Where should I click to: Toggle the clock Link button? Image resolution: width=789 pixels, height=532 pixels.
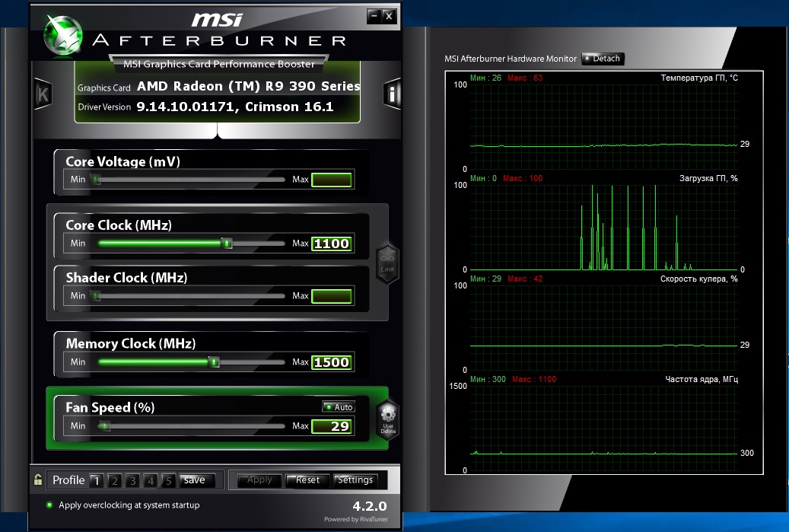387,264
